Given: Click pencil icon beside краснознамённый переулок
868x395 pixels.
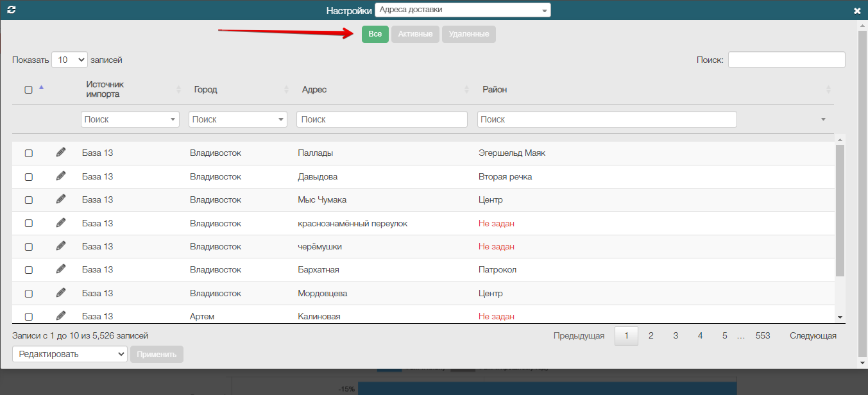Looking at the screenshot, I should [61, 223].
